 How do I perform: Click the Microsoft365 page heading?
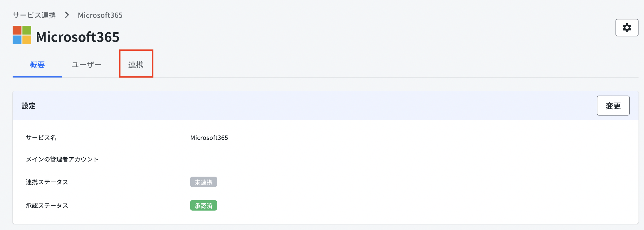tap(78, 37)
